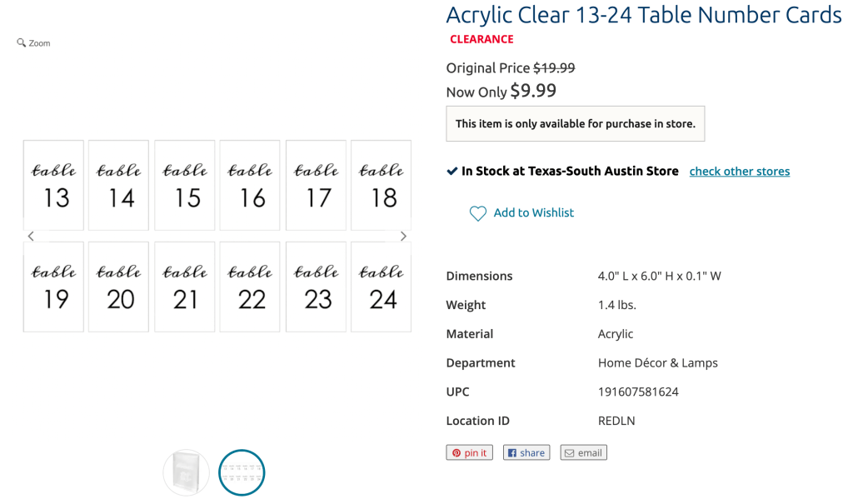853x504 pixels.
Task: Click the Add to Wishlist link
Action: (533, 212)
